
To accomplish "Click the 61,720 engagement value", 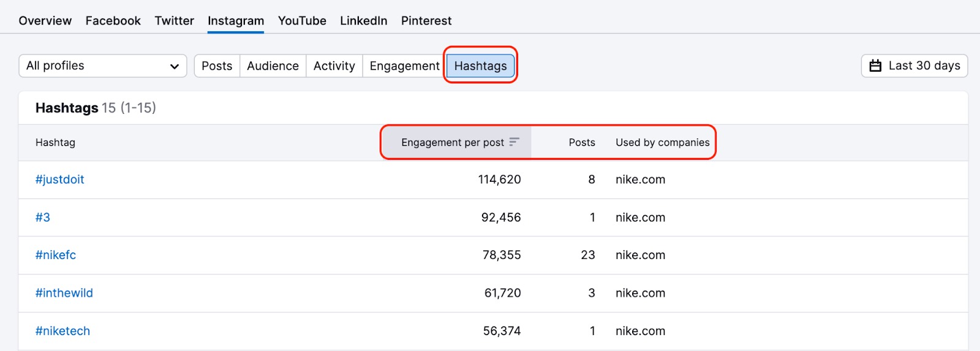I will pos(502,293).
